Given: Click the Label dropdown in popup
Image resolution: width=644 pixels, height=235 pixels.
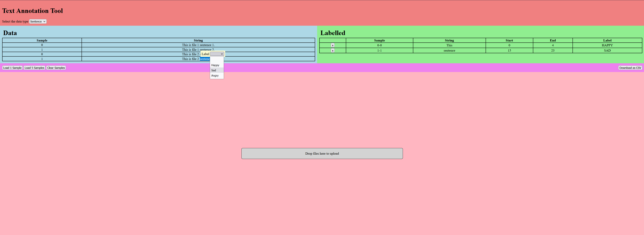Looking at the screenshot, I should click(217, 54).
